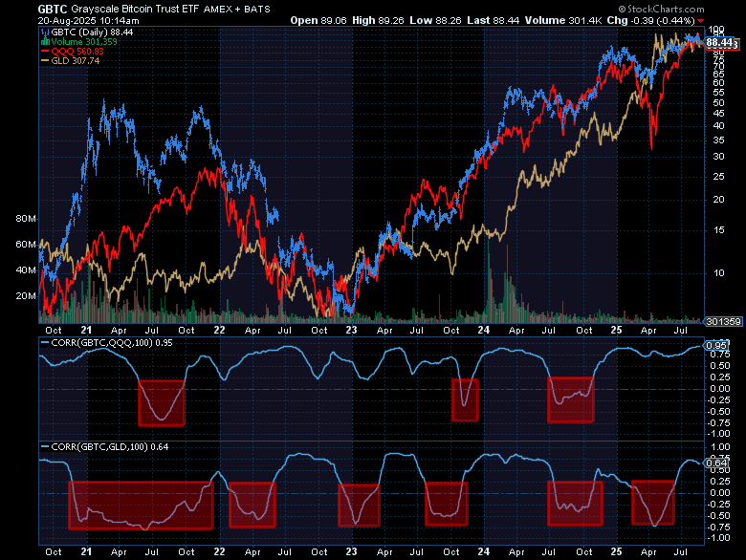The width and height of the screenshot is (746, 560).
Task: Click the 0.64 correlation tag on the right axis
Action: 716,463
